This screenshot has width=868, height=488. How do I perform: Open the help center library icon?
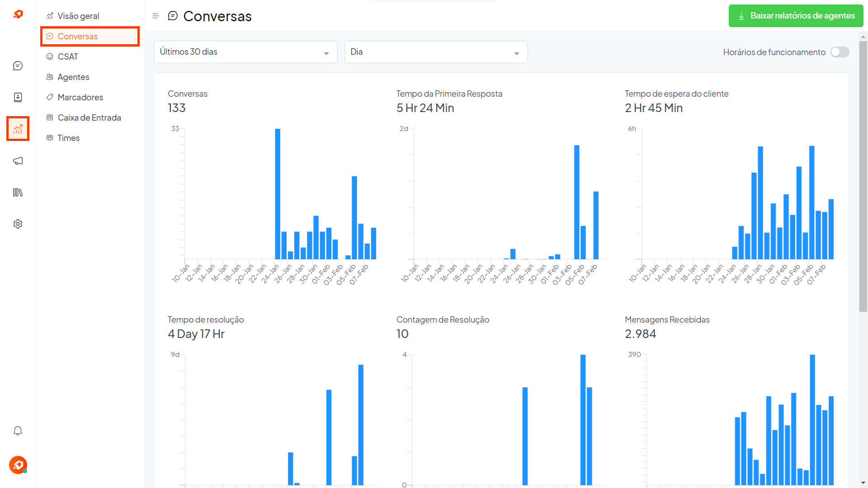[18, 192]
